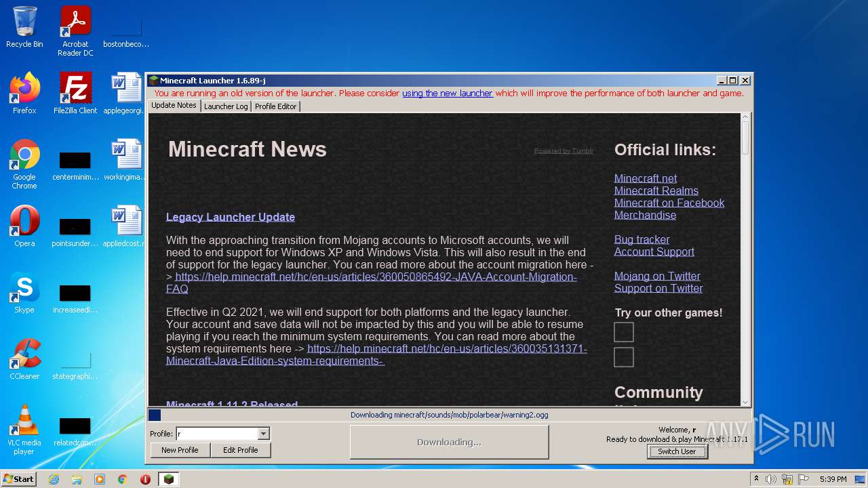Click first other-game thumbnail box
This screenshot has width=868, height=488.
(x=624, y=332)
